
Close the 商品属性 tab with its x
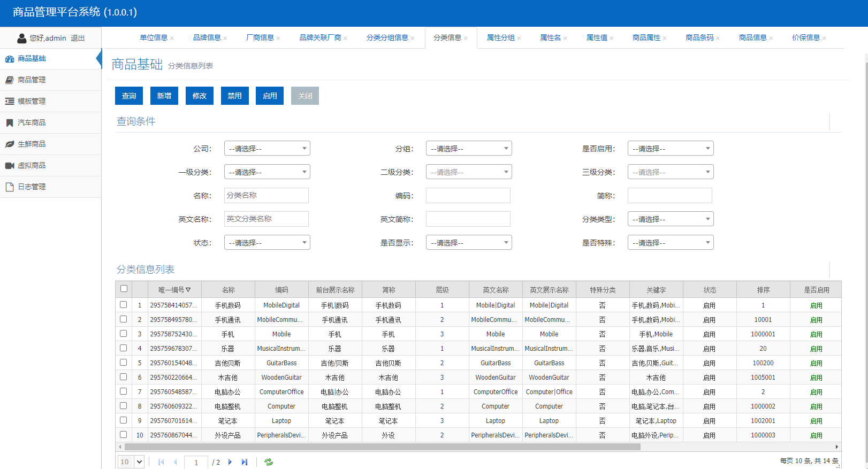point(665,38)
